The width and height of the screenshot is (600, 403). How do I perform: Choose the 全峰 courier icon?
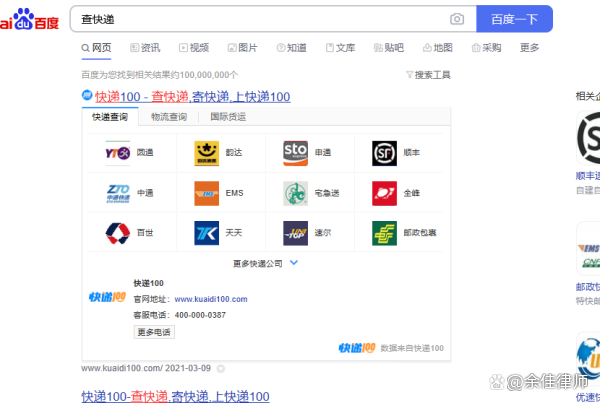point(385,193)
